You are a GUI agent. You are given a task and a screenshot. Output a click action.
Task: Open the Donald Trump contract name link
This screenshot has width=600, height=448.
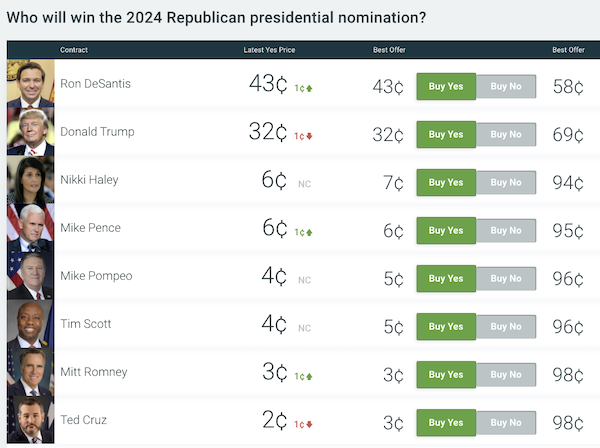97,132
